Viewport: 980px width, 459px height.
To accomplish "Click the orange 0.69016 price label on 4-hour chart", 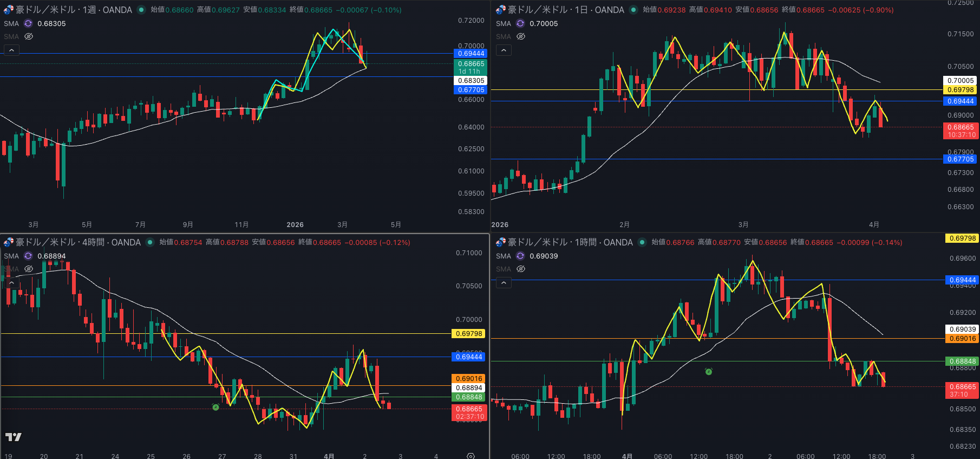I will (x=469, y=378).
